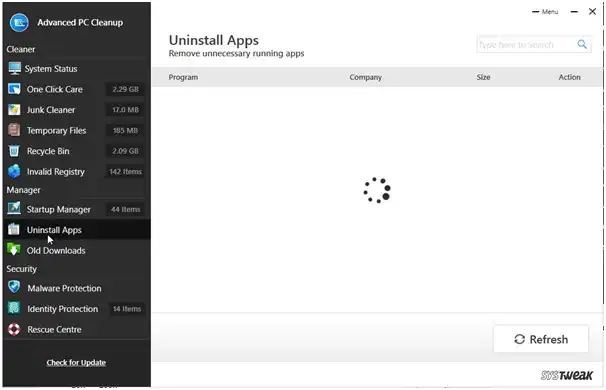Click the Check for Update link
Image resolution: width=606 pixels, height=390 pixels.
coord(76,363)
